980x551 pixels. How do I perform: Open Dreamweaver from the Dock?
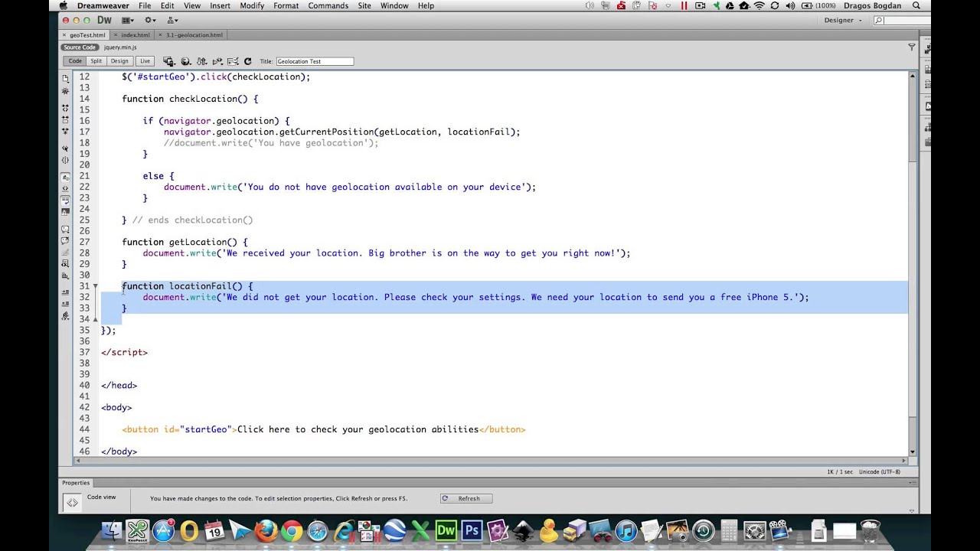point(446,530)
